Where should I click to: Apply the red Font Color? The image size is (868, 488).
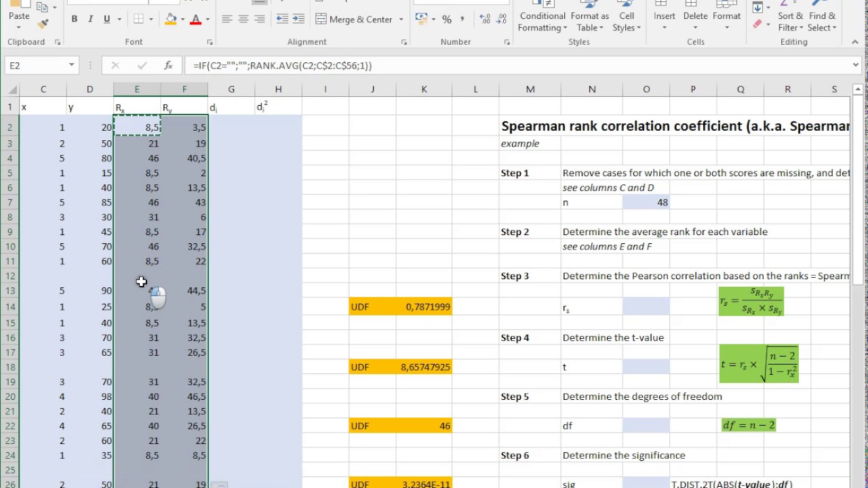tap(196, 20)
